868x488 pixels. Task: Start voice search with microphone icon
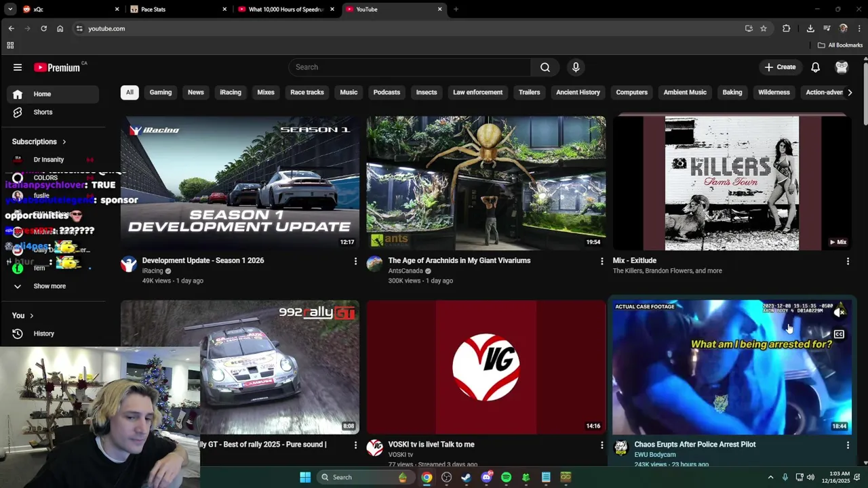click(576, 67)
